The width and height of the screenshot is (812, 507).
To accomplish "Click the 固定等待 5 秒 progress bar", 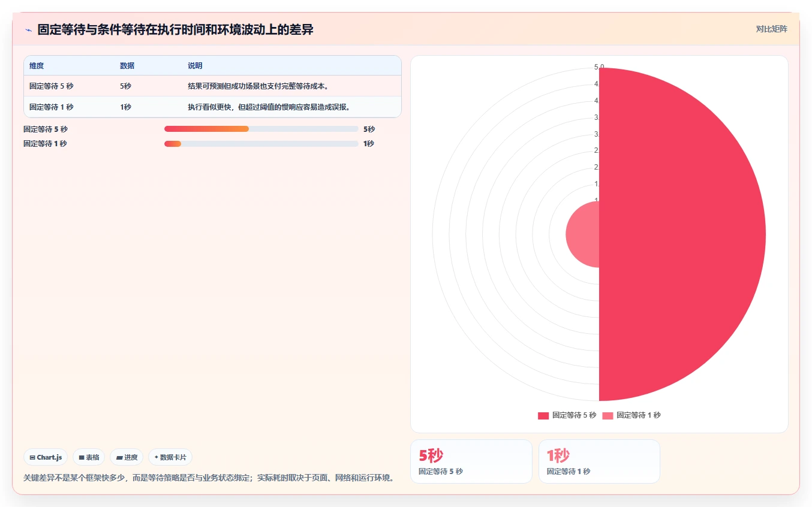I will coord(261,129).
